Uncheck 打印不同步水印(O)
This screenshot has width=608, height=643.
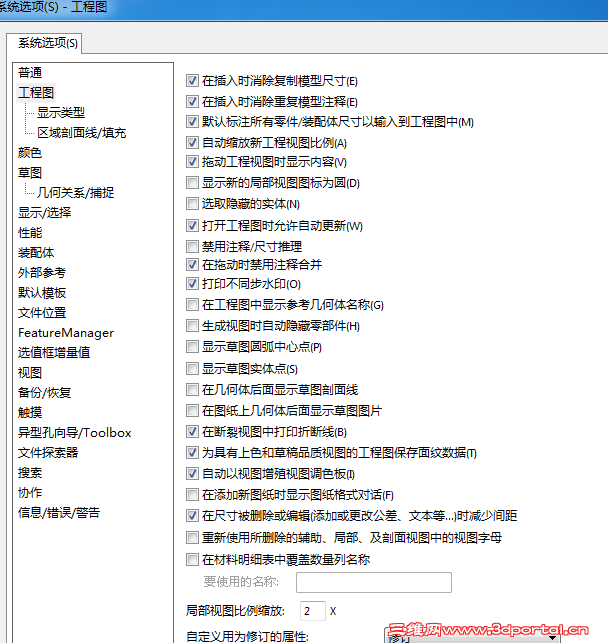tap(192, 284)
